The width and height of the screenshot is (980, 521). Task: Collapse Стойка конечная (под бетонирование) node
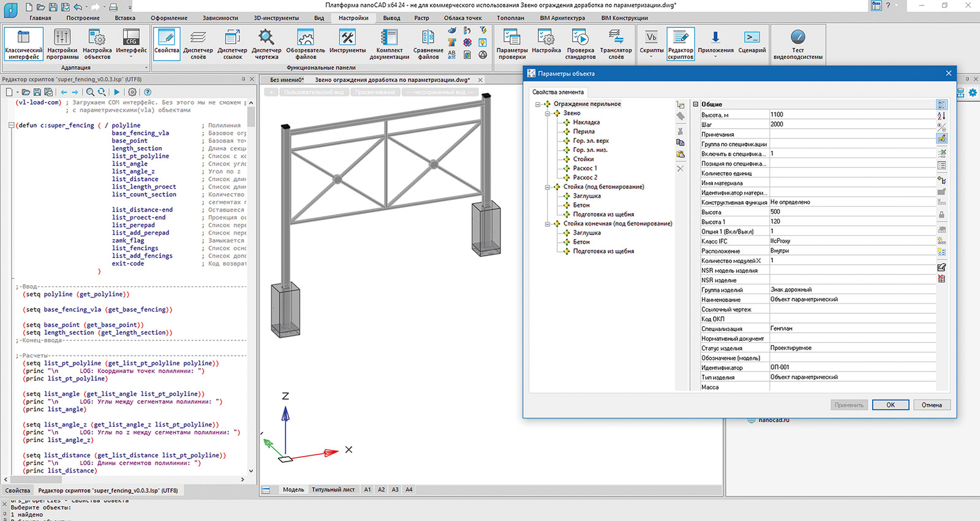tap(548, 224)
